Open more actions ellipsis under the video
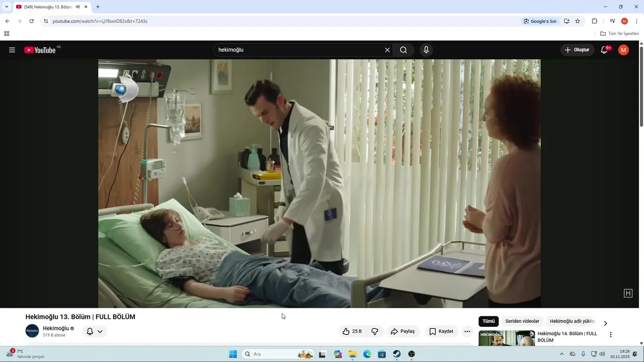 tap(467, 331)
